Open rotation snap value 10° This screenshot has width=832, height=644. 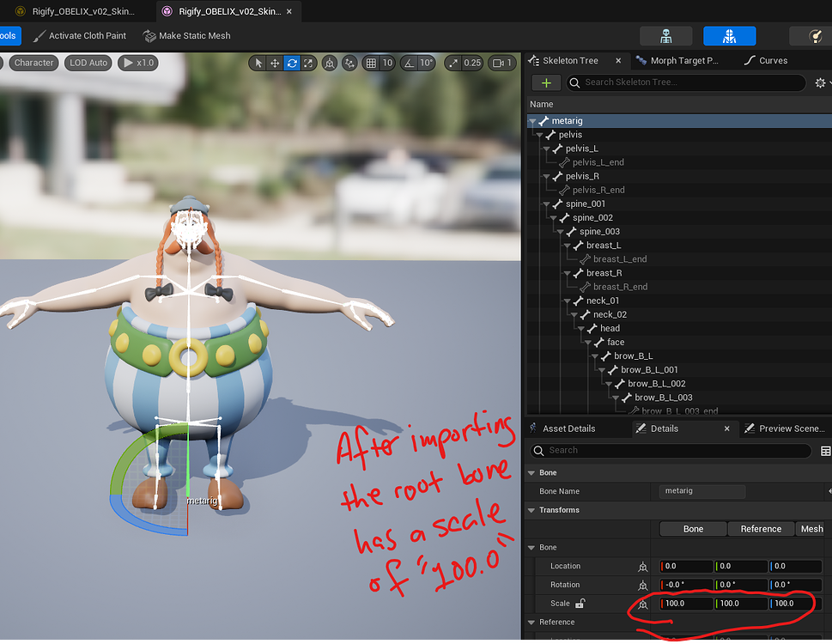[426, 64]
